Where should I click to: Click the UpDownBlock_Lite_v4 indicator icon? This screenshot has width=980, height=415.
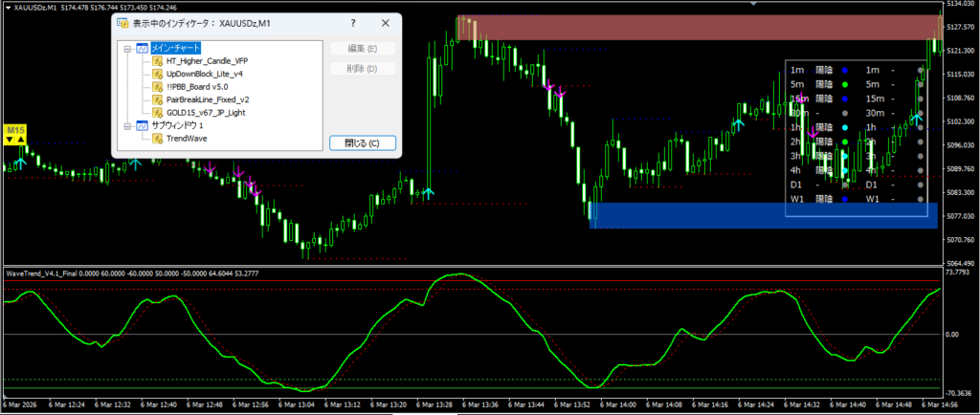coord(157,73)
